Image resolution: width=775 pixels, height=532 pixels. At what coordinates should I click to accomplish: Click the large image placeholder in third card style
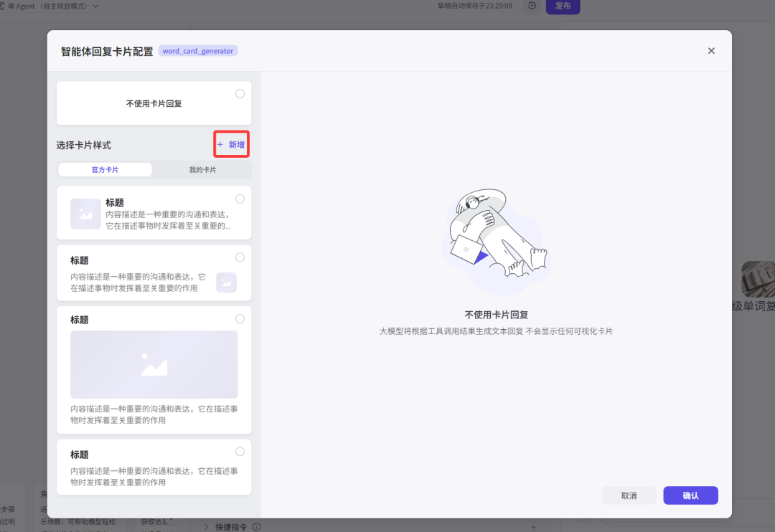pyautogui.click(x=154, y=364)
